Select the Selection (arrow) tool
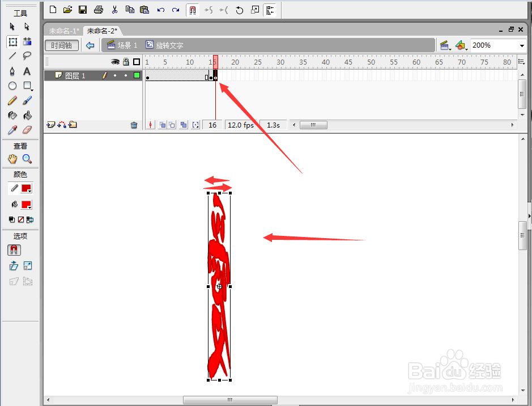 click(x=12, y=27)
